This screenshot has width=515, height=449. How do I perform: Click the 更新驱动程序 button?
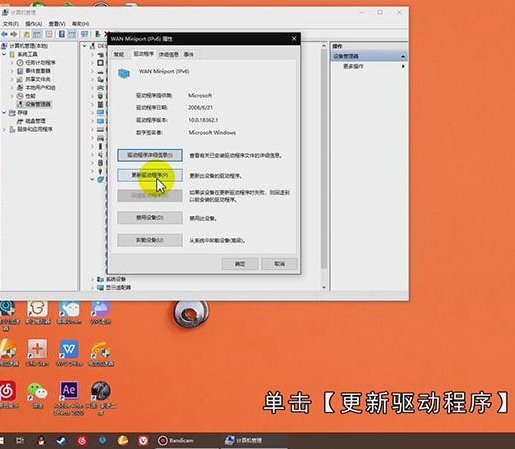coord(150,175)
